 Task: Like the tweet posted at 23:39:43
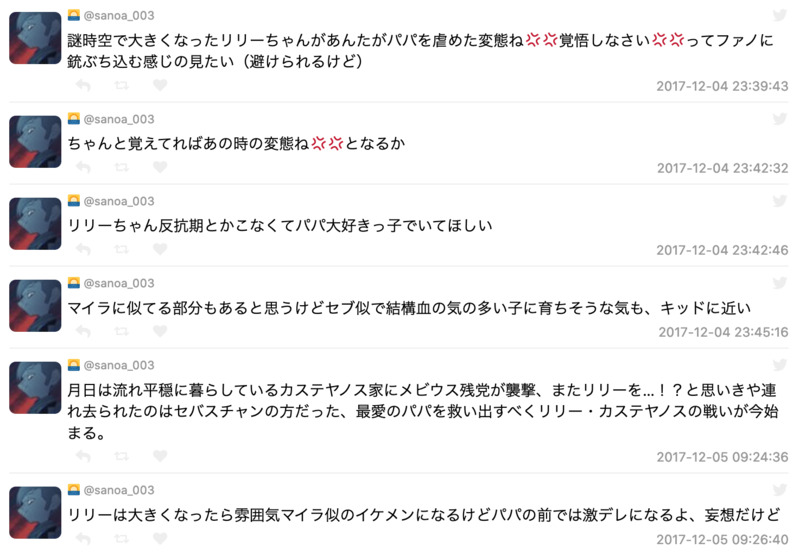[x=159, y=86]
